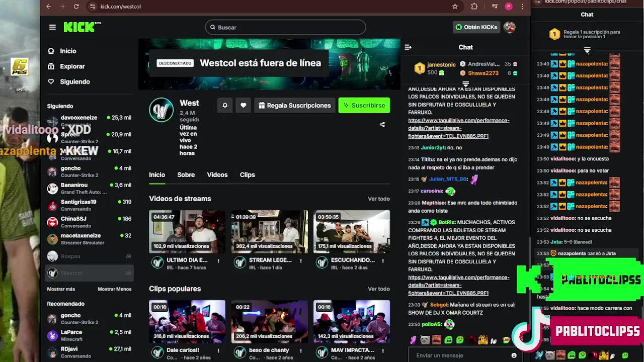This screenshot has width=644, height=362.
Task: Open options menu for Dale carlos clip
Action: point(218,350)
